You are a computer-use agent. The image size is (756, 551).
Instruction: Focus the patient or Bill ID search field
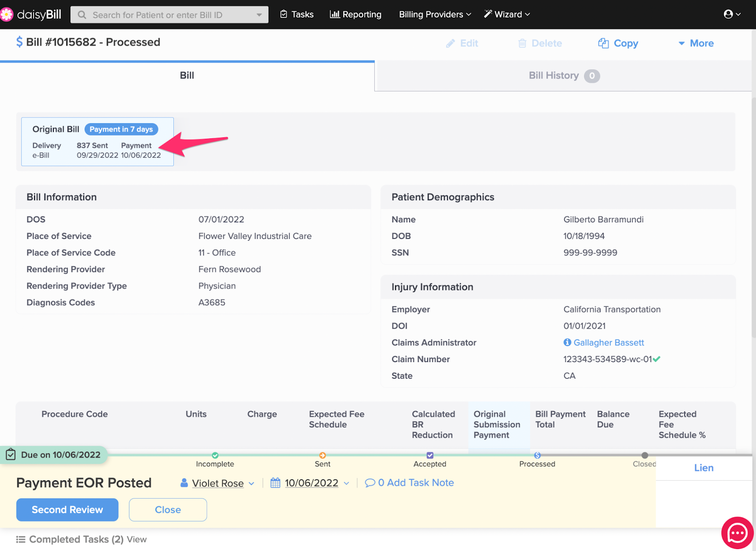pos(170,15)
